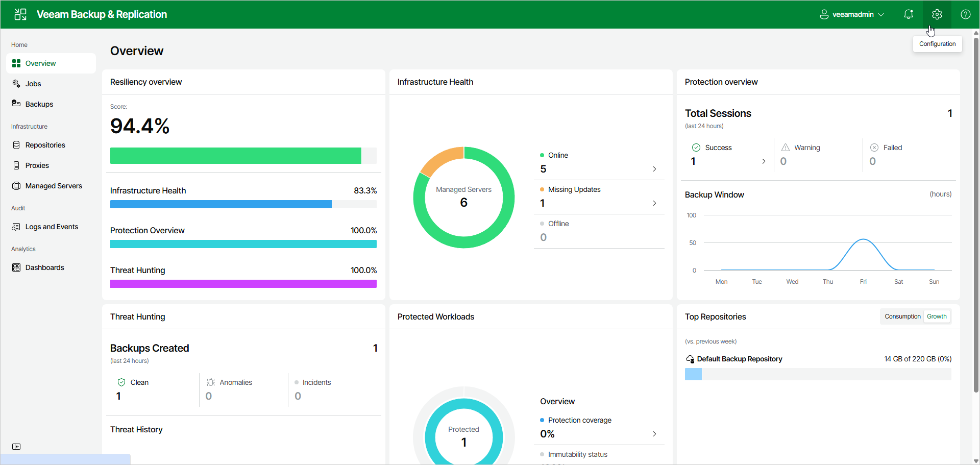The height and width of the screenshot is (465, 980).
Task: Open the notifications bell icon
Action: coord(909,14)
